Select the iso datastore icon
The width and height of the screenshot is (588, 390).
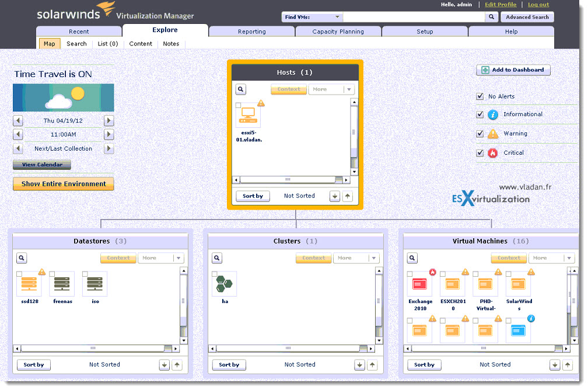click(x=95, y=283)
